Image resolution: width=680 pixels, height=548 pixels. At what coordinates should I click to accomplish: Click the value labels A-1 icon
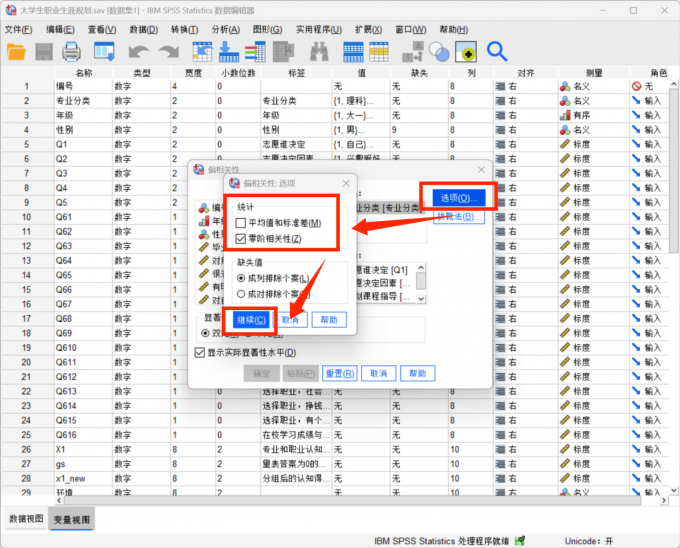(412, 52)
